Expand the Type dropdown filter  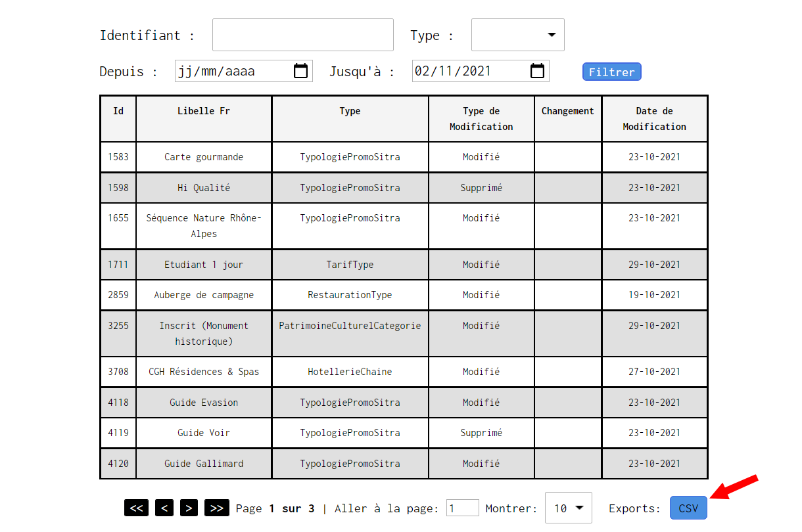(x=518, y=35)
